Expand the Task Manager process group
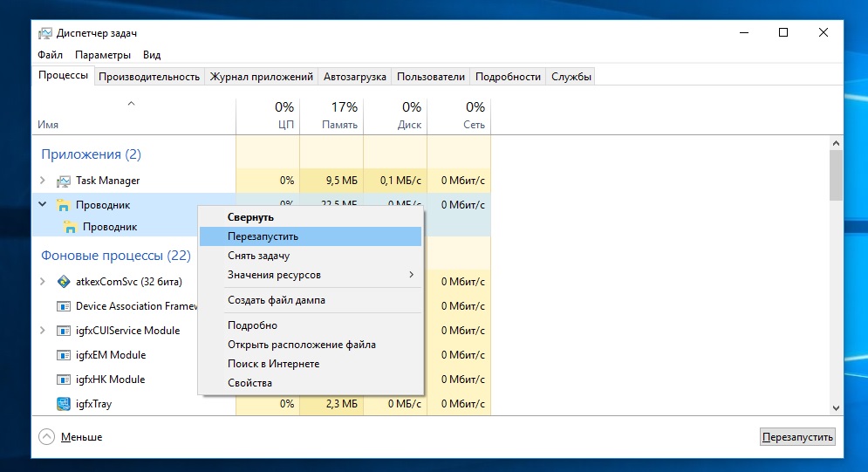 point(42,181)
